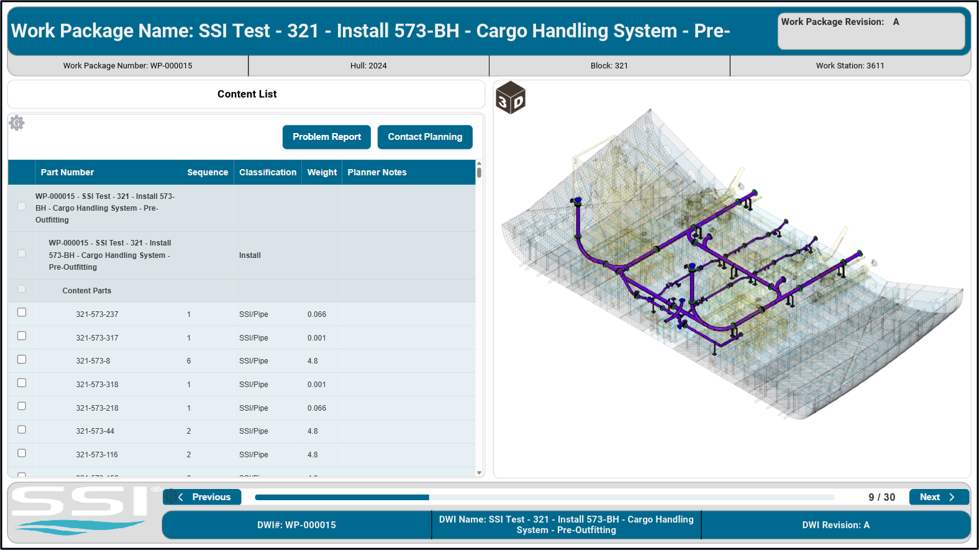Image resolution: width=979 pixels, height=550 pixels.
Task: Click the Hull: 2024 cell
Action: point(368,66)
